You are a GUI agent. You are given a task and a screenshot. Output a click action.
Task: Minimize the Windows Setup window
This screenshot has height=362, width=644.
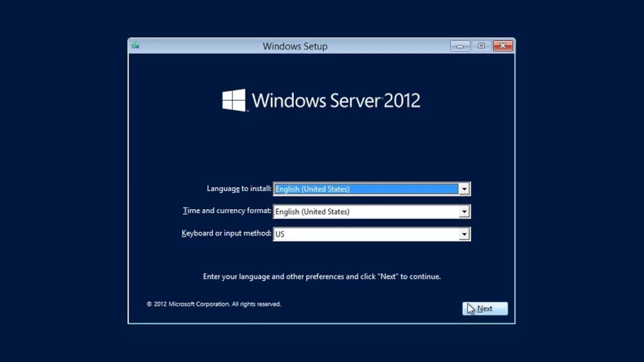coord(460,46)
